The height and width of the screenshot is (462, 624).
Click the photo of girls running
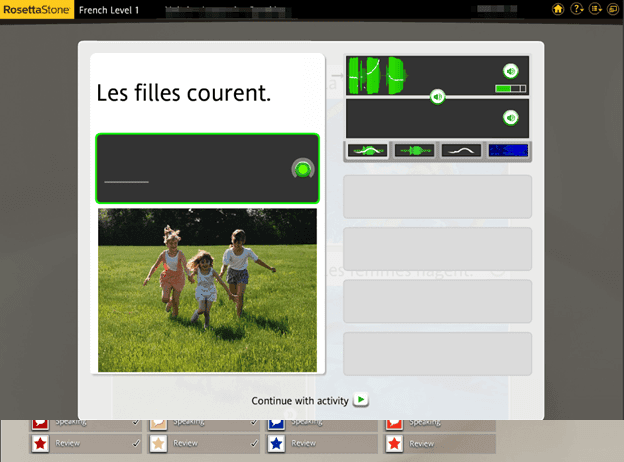coord(207,290)
